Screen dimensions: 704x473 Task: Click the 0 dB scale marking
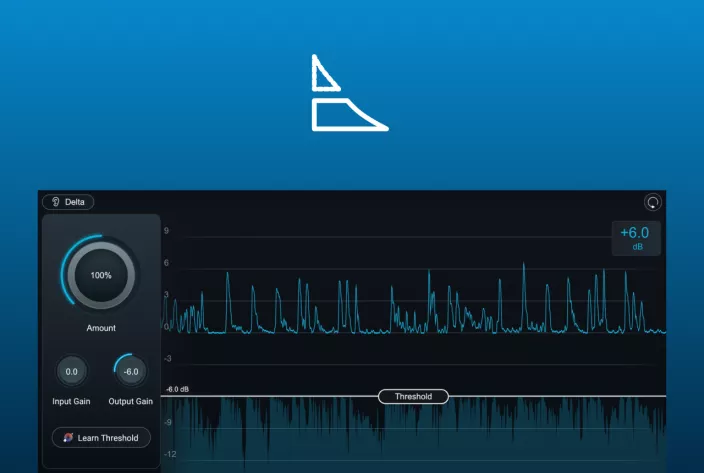[166, 326]
